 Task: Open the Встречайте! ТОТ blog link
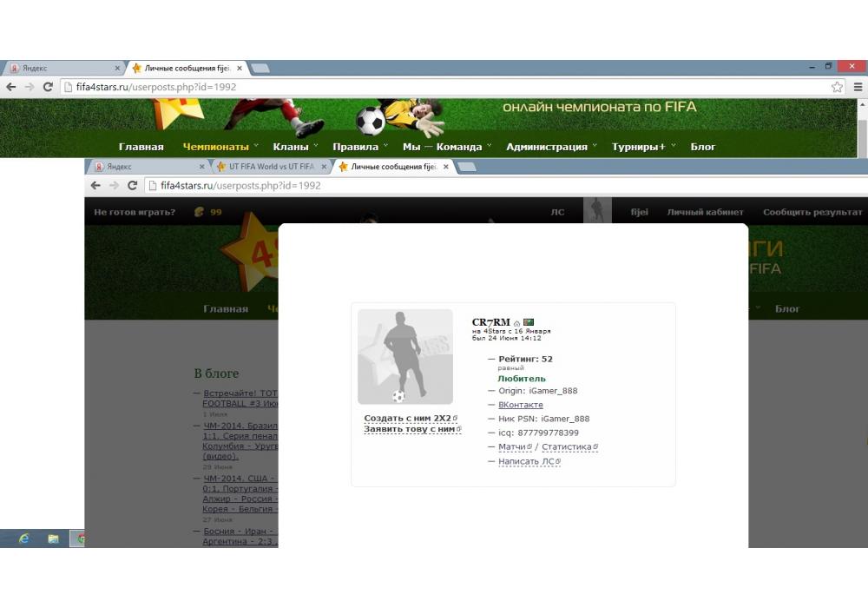coord(240,398)
